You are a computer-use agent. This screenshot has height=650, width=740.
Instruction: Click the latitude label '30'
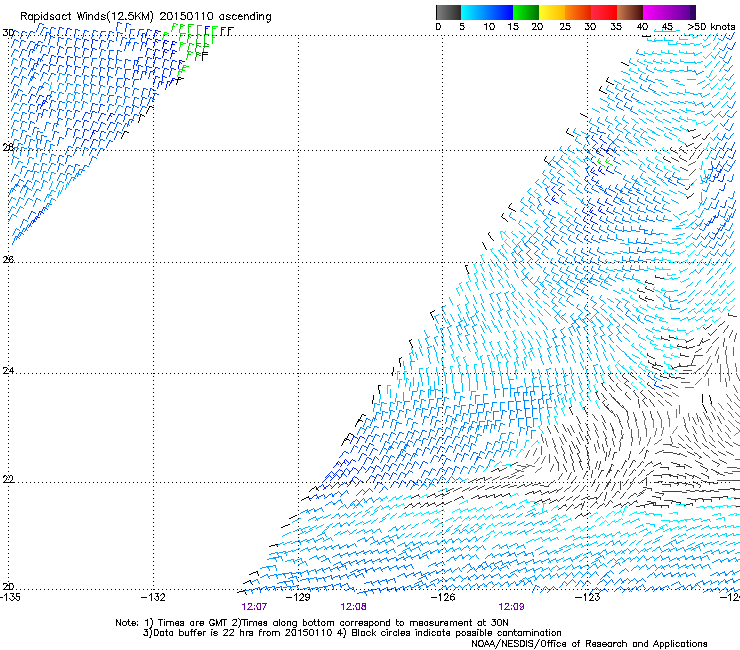[8, 33]
